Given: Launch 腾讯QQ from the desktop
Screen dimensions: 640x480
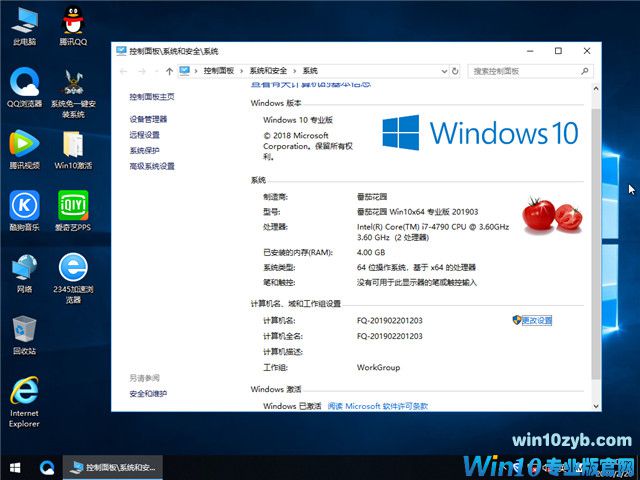Looking at the screenshot, I should (73, 26).
